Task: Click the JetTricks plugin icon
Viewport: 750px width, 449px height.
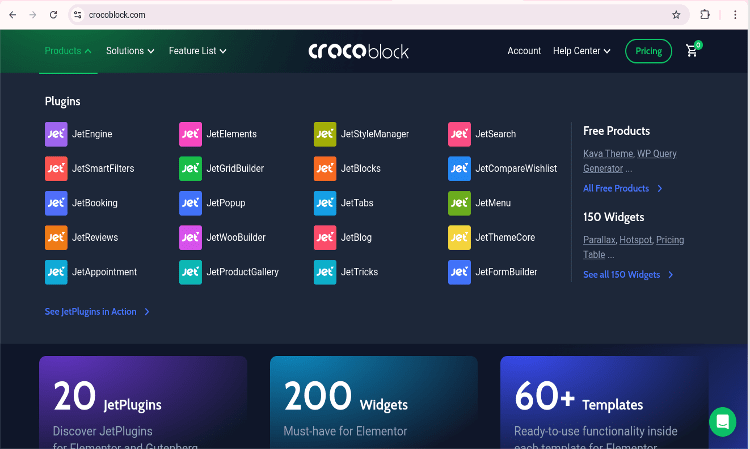Action: [325, 272]
